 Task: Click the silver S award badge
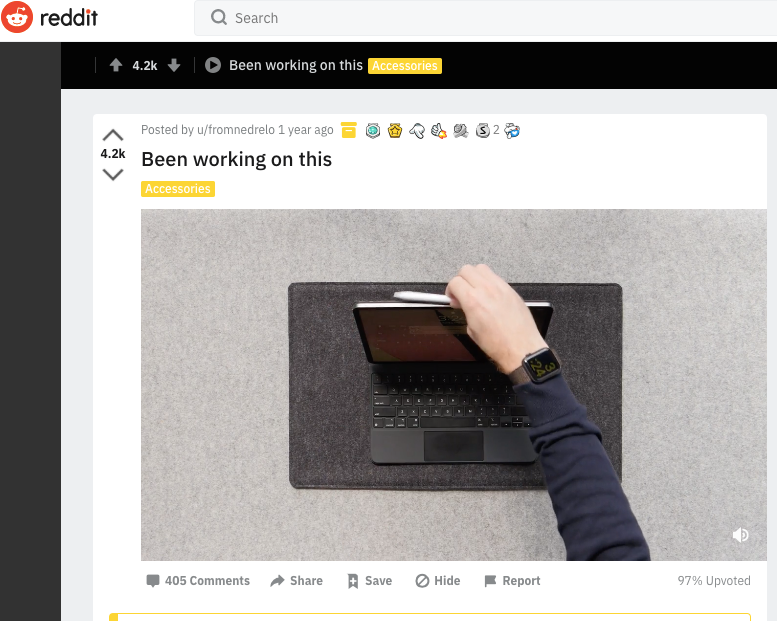click(x=483, y=130)
